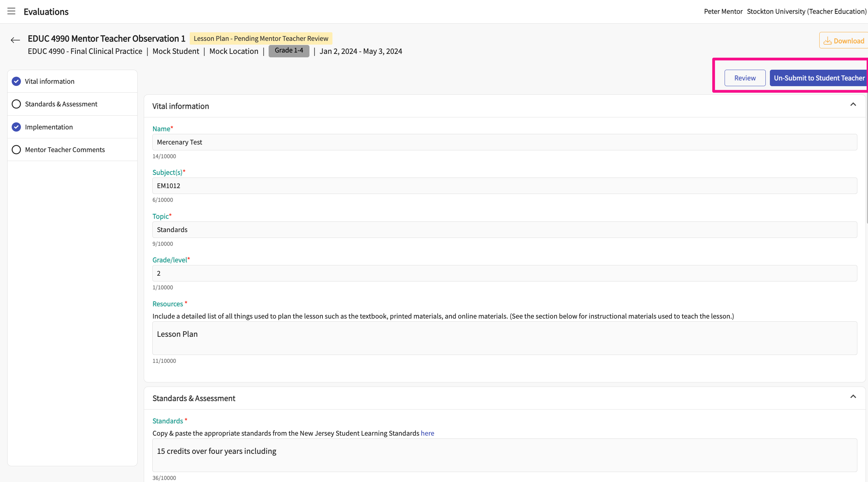Click Mentor Teacher Comments empty circle
Image resolution: width=868 pixels, height=482 pixels.
click(16, 150)
